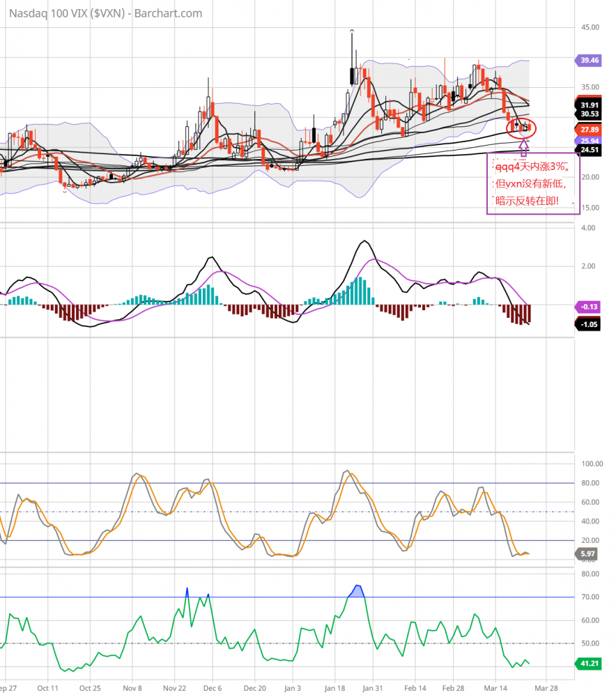Screen dimensions: 616x697
Task: Click the 70.00 RSI axis level label
Action: coord(590,597)
